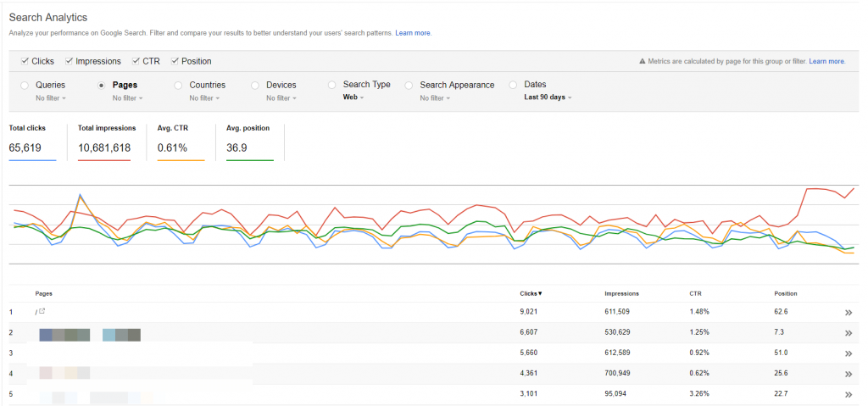This screenshot has height=406, width=868.
Task: Click the orange line under Avg. CTR
Action: tap(181, 161)
